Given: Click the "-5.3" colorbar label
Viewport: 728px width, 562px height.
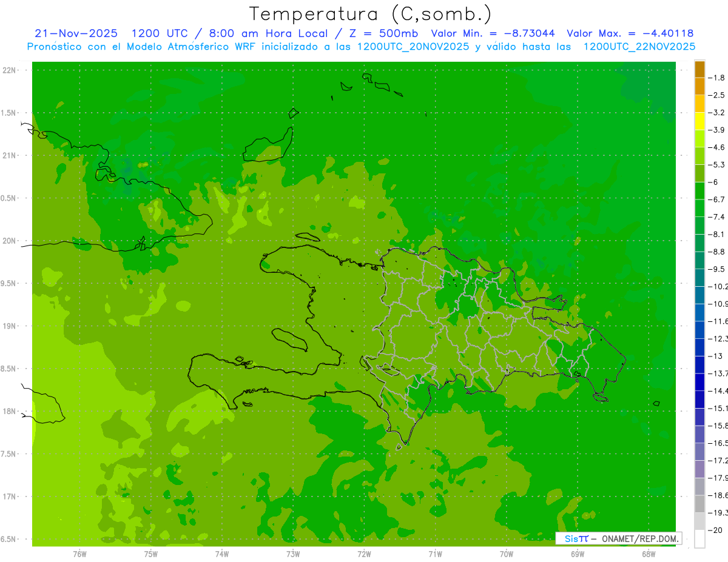Looking at the screenshot, I should click(716, 165).
